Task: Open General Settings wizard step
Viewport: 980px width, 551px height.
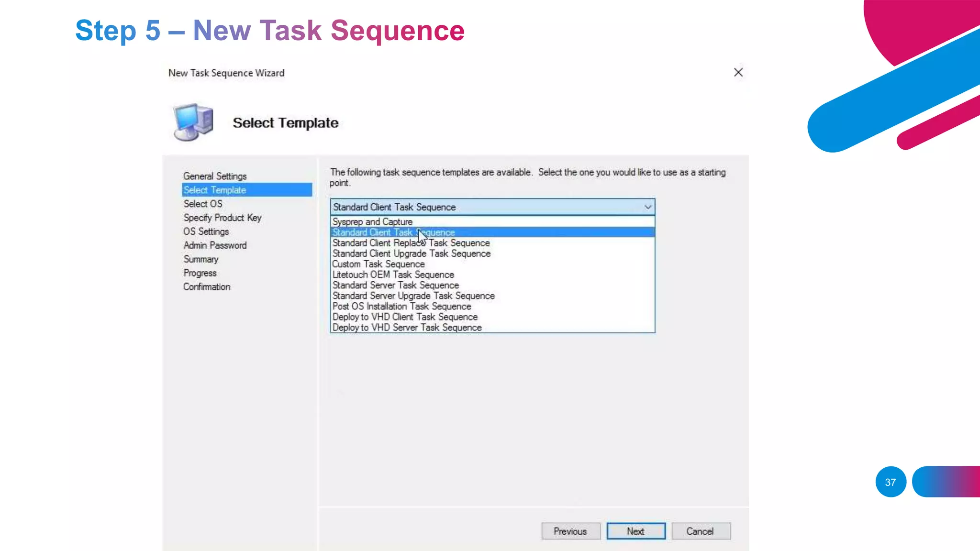Action: pos(215,176)
